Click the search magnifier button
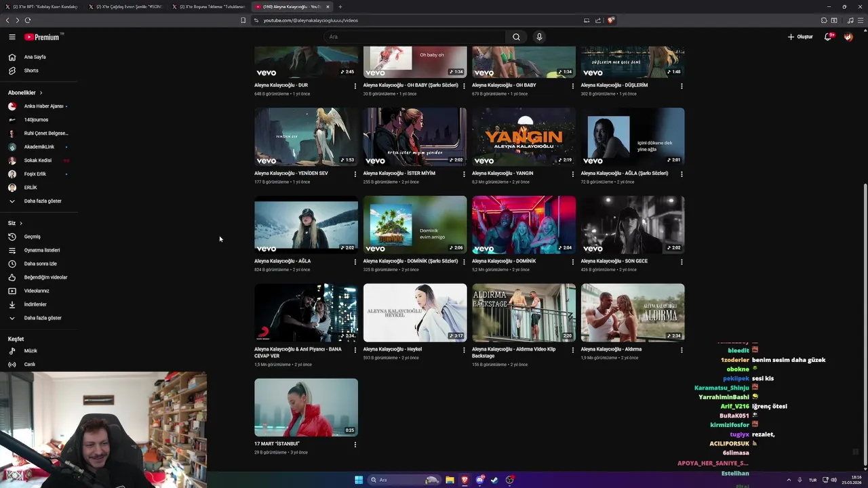This screenshot has width=868, height=488. point(516,37)
